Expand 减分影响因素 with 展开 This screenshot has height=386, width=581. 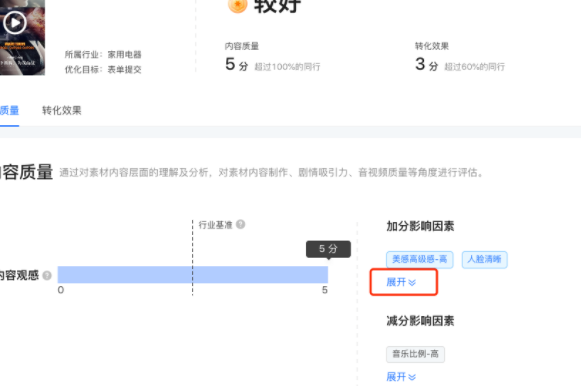point(401,377)
